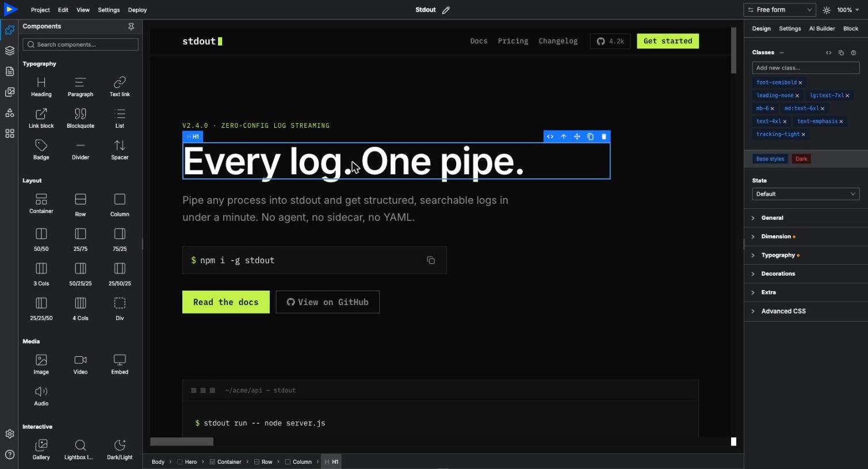This screenshot has height=469, width=868.
Task: Open the Pages panel icon in sidebar
Action: (x=10, y=71)
